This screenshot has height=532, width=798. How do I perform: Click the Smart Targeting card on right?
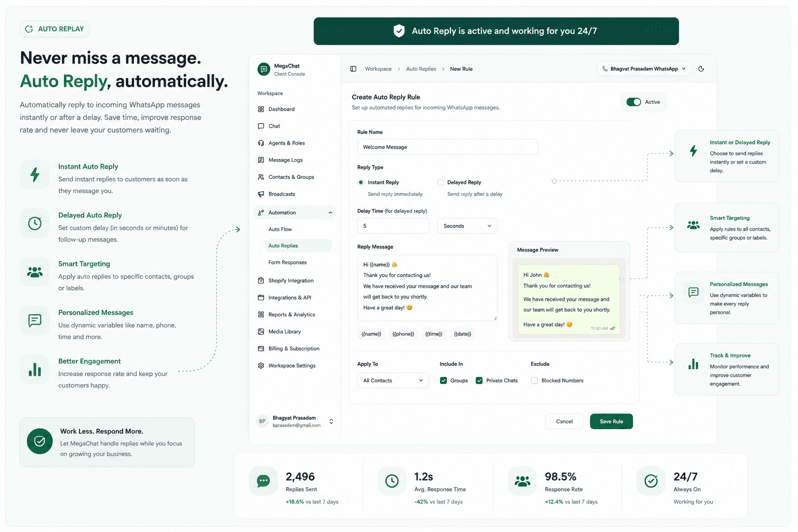coord(726,228)
